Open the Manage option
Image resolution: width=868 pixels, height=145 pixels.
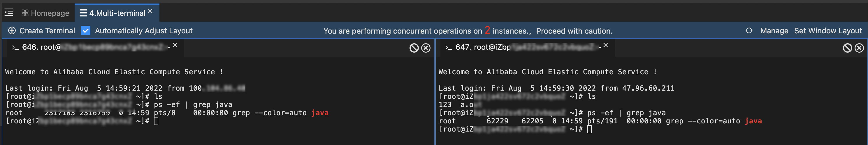coord(774,31)
